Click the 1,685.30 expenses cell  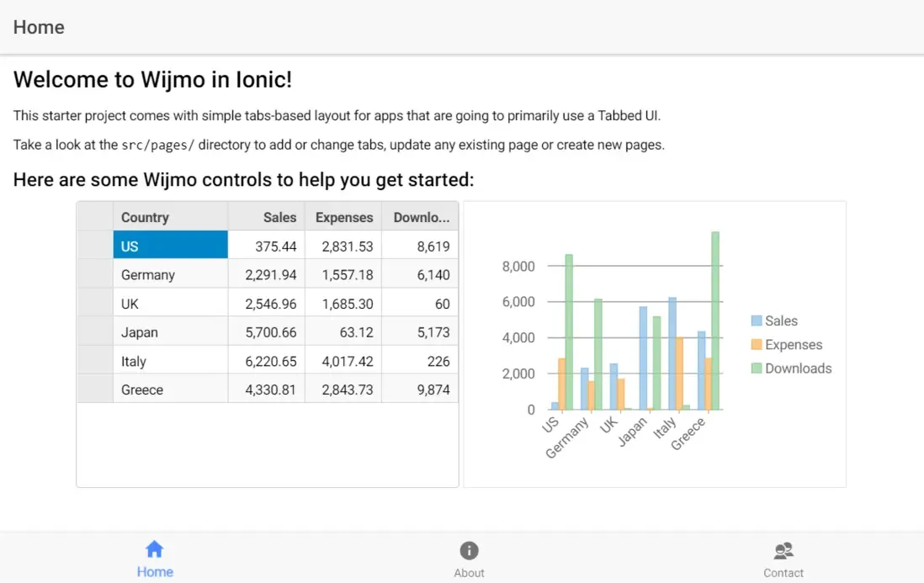click(343, 303)
